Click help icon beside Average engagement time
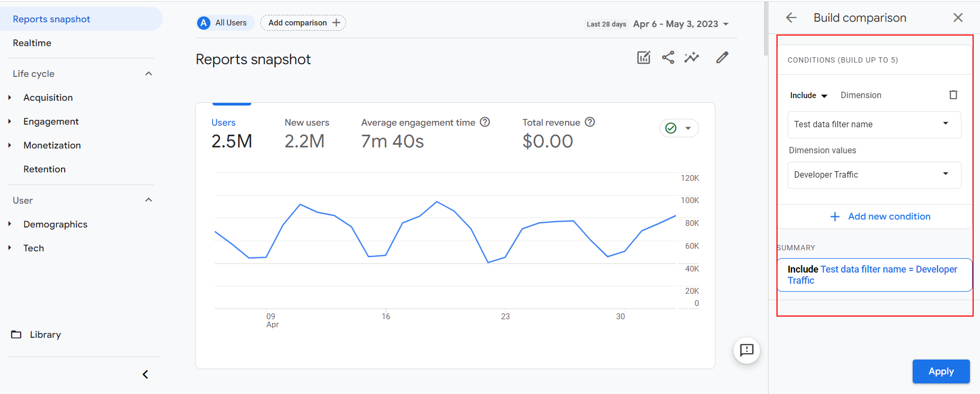The image size is (980, 394). click(x=484, y=122)
